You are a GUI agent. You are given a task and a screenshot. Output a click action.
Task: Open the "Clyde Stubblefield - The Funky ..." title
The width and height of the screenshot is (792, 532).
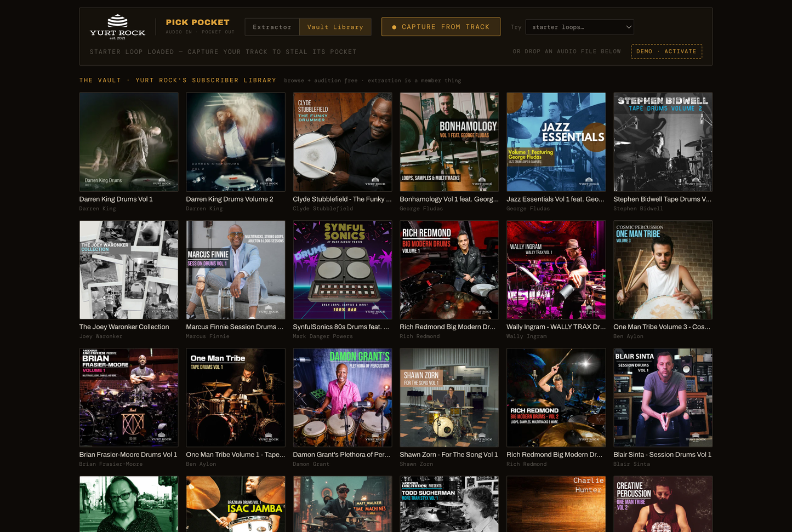(x=343, y=199)
